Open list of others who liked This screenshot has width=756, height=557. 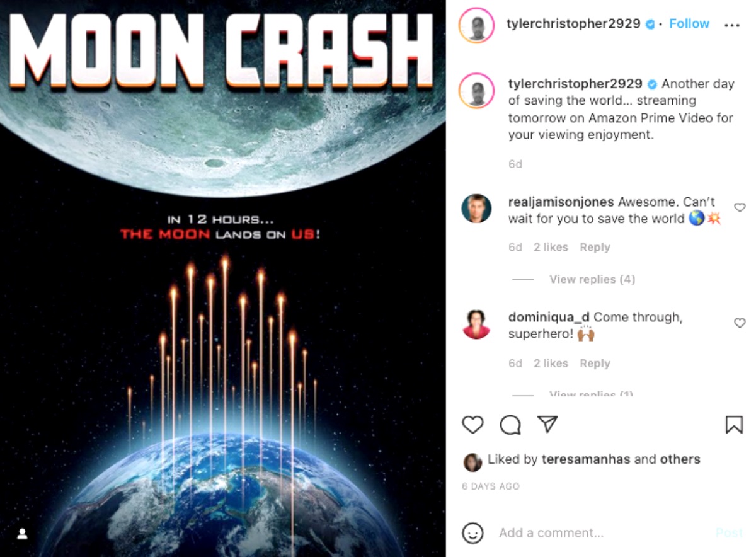coord(680,459)
